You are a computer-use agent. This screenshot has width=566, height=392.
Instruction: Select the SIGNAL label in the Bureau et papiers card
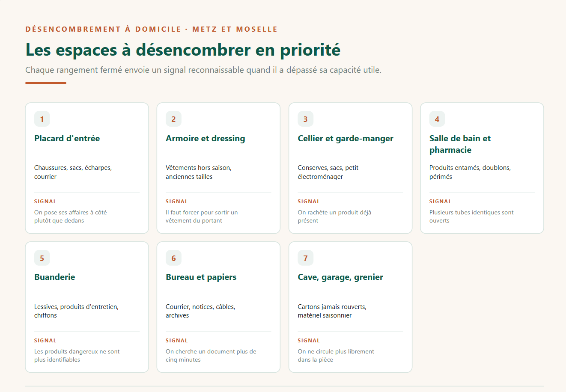pos(177,341)
